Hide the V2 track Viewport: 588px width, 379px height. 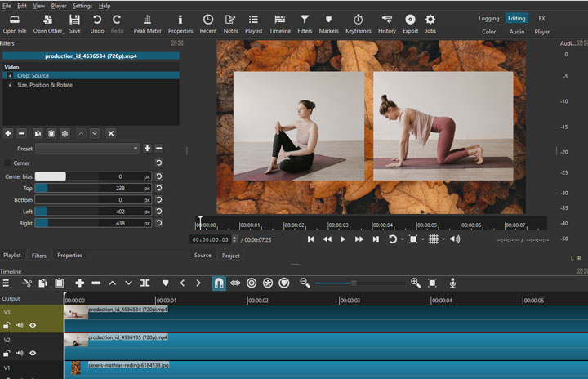click(x=33, y=353)
